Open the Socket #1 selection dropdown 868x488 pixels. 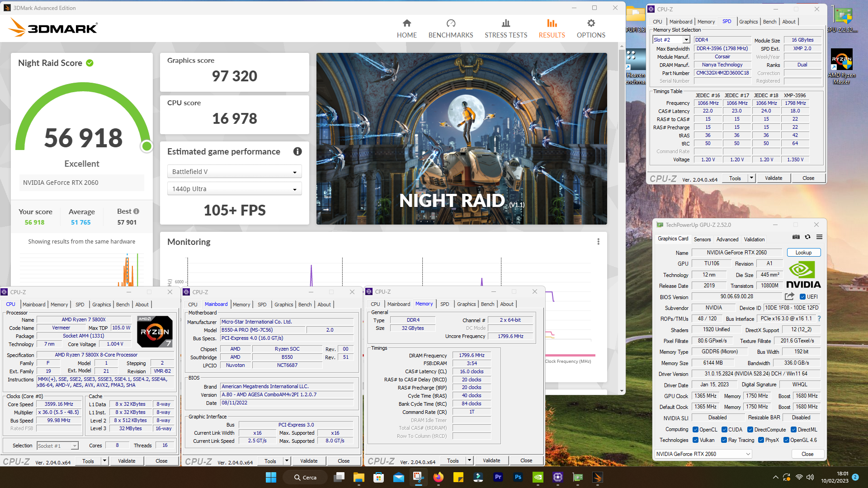[57, 446]
